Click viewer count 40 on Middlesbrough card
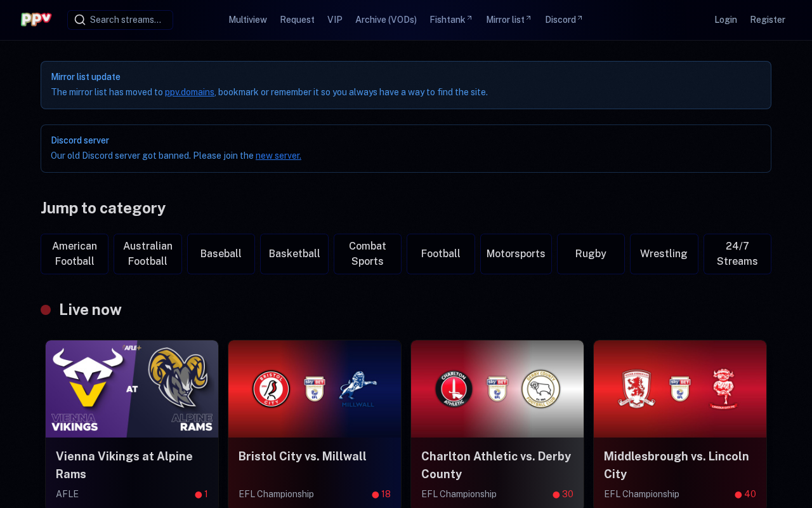Screen dimensions: 812x508 [745, 494]
